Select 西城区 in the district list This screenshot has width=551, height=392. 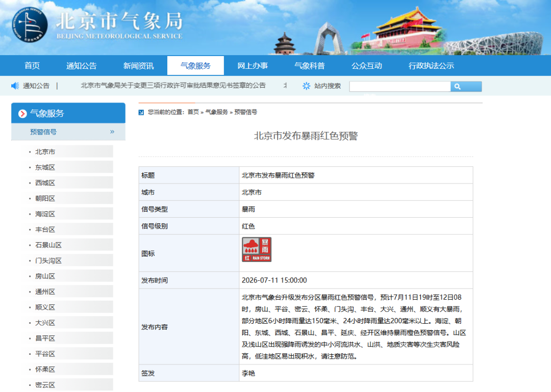pyautogui.click(x=45, y=183)
